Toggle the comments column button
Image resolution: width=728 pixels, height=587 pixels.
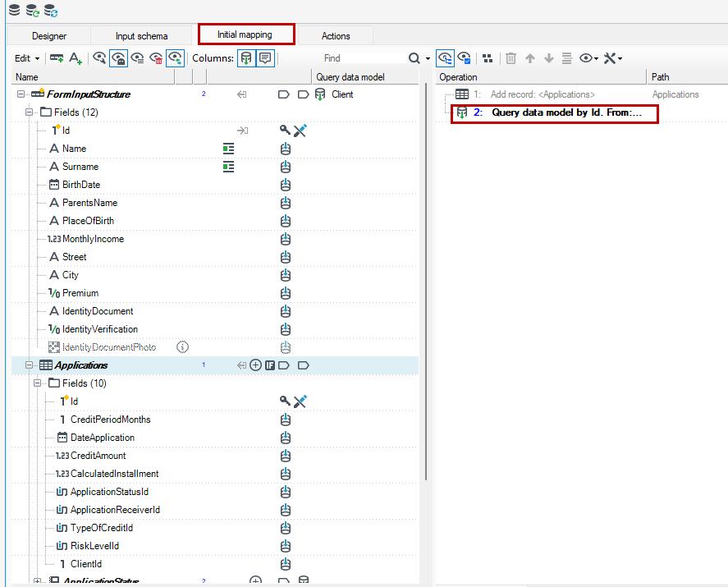(265, 58)
